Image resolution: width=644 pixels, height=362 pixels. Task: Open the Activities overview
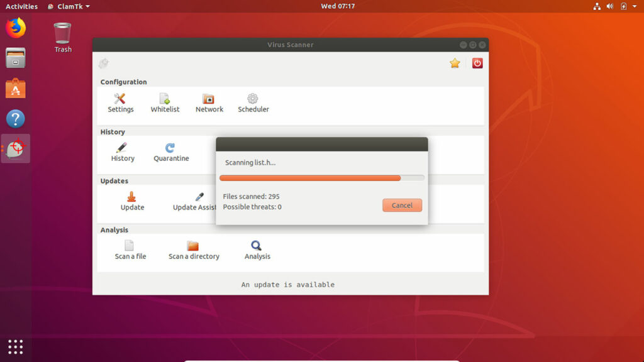(x=21, y=6)
